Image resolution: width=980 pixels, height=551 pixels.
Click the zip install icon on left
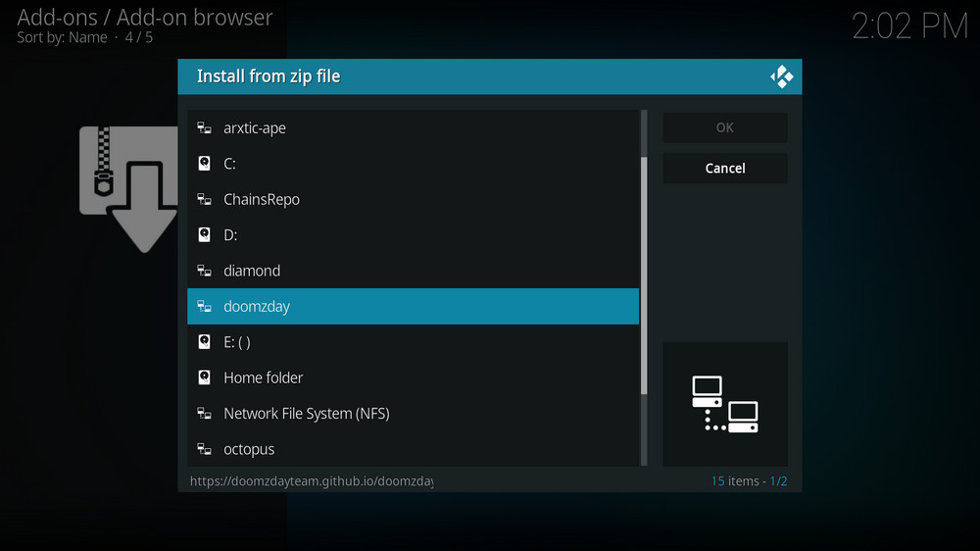point(127,188)
